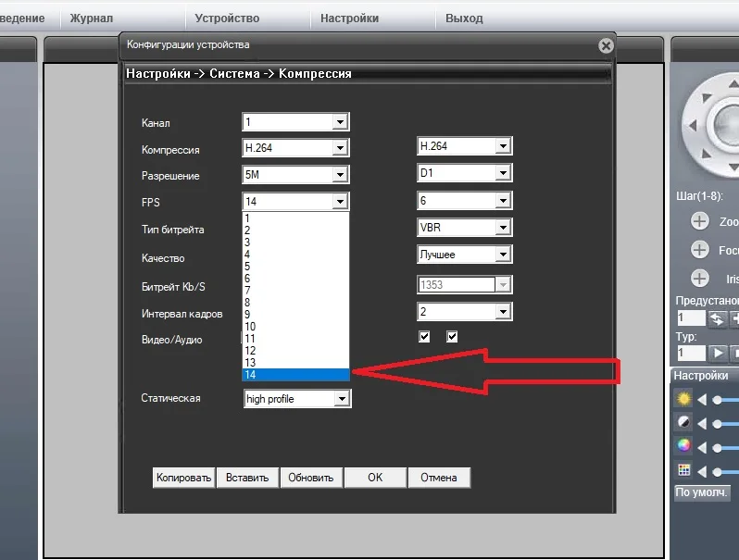Select 4 in the FPS list

295,255
